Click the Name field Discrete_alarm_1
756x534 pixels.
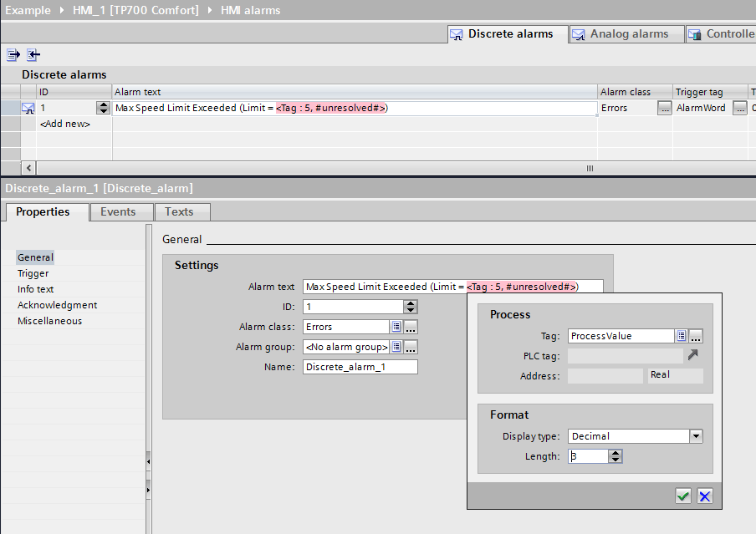pos(360,367)
